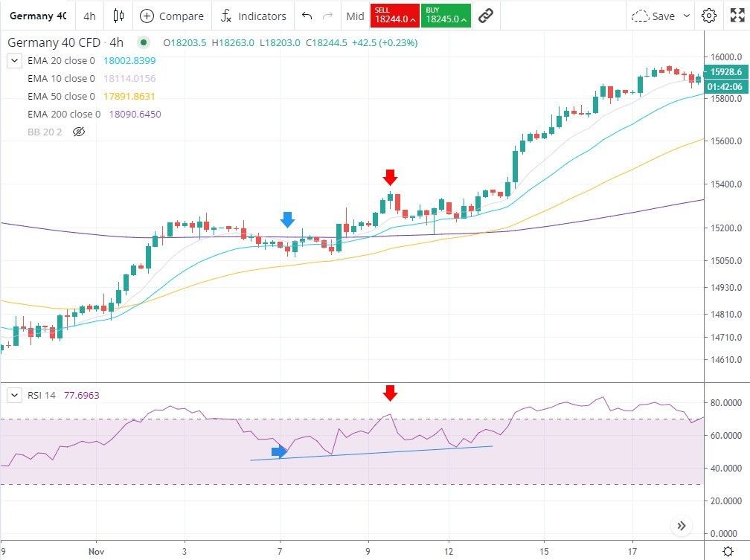Screen dimensions: 750x560
Task: Click the 16000.0 price axis label
Action: (726, 57)
